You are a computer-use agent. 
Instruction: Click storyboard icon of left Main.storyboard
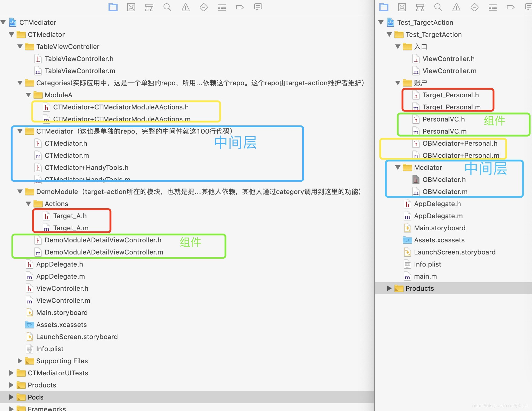coord(30,312)
